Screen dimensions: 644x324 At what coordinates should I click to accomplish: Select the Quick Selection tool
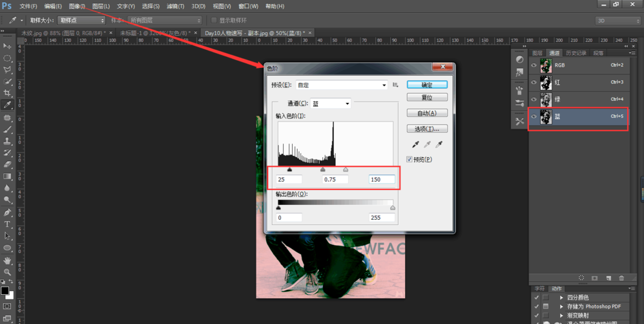click(7, 81)
